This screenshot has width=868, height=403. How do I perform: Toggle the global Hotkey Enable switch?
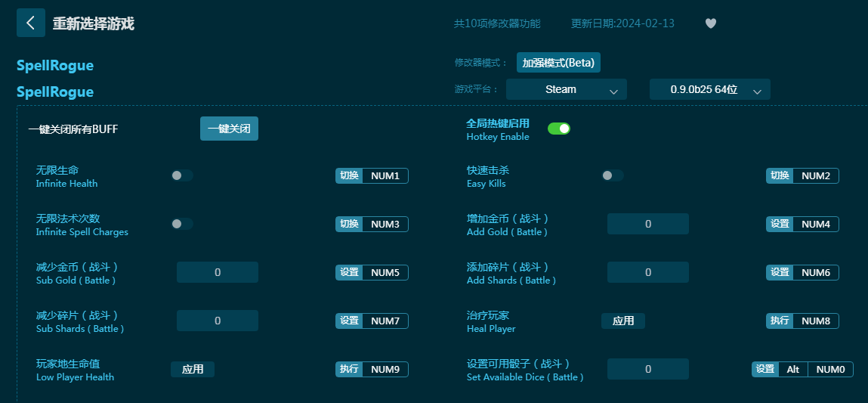[x=558, y=129]
